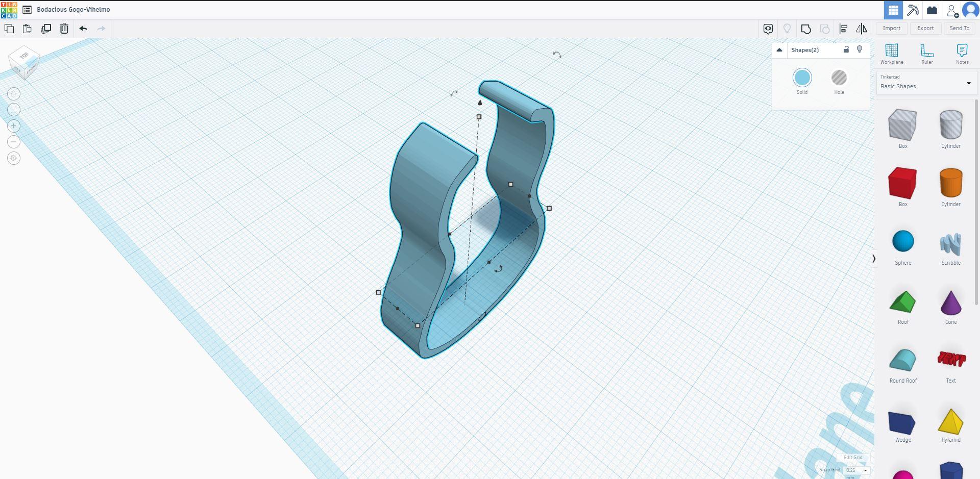
Task: Open the Mirror tool
Action: pos(862,29)
